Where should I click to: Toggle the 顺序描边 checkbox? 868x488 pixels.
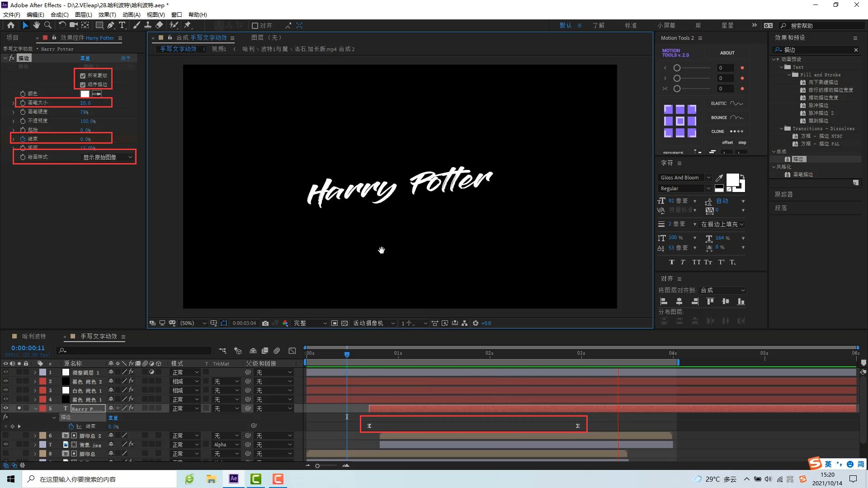coord(83,85)
